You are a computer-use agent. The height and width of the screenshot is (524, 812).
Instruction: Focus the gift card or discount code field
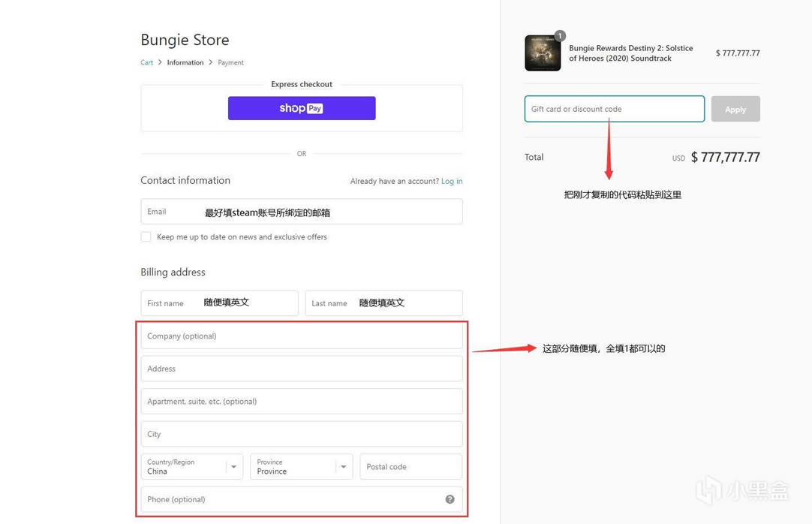pyautogui.click(x=614, y=109)
